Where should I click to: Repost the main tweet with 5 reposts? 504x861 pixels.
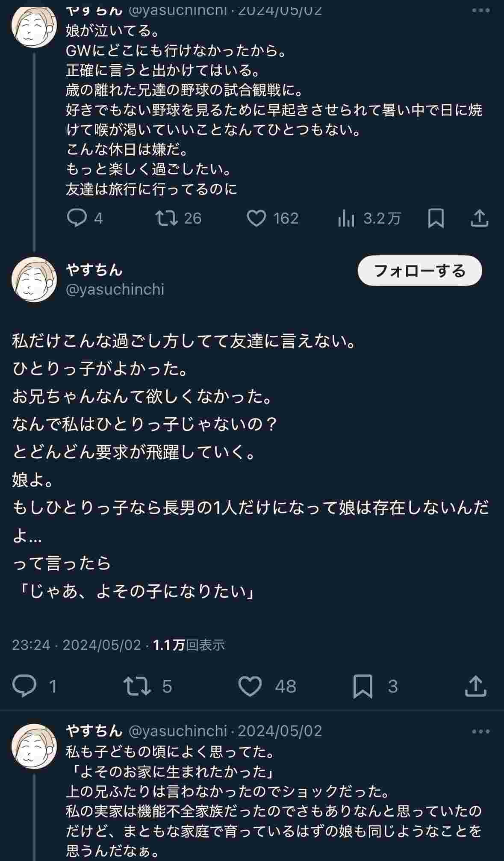tap(137, 686)
